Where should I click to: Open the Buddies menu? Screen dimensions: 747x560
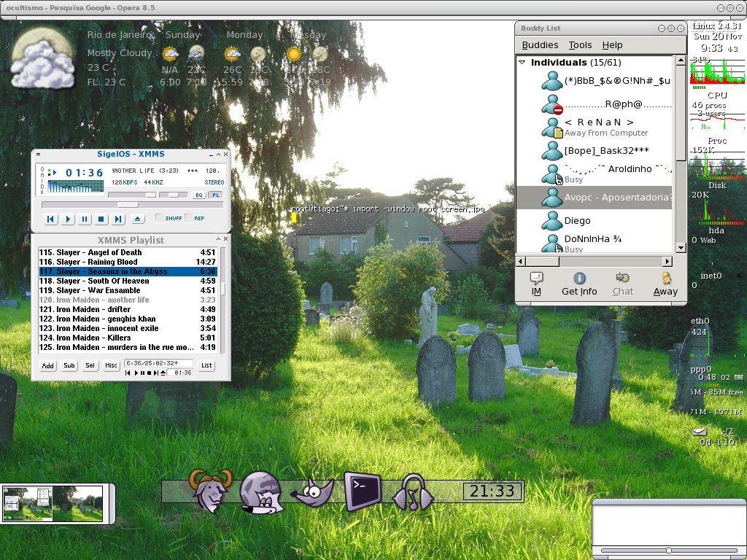[x=540, y=44]
